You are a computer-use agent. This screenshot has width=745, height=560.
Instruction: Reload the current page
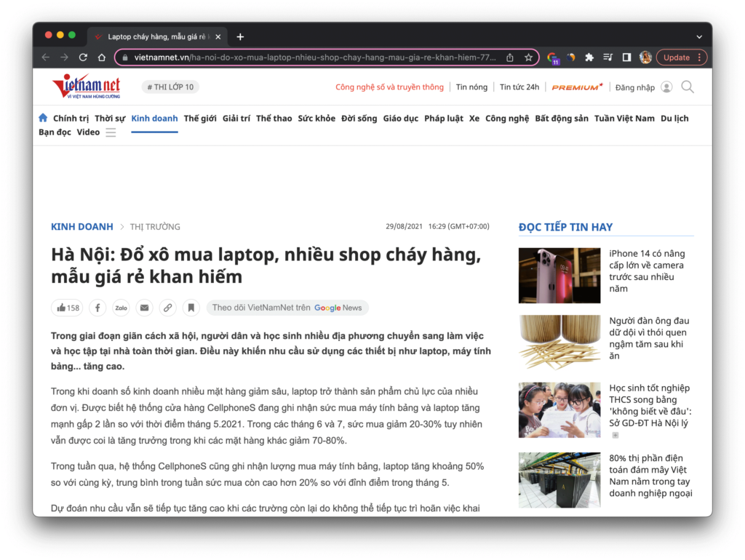83,57
